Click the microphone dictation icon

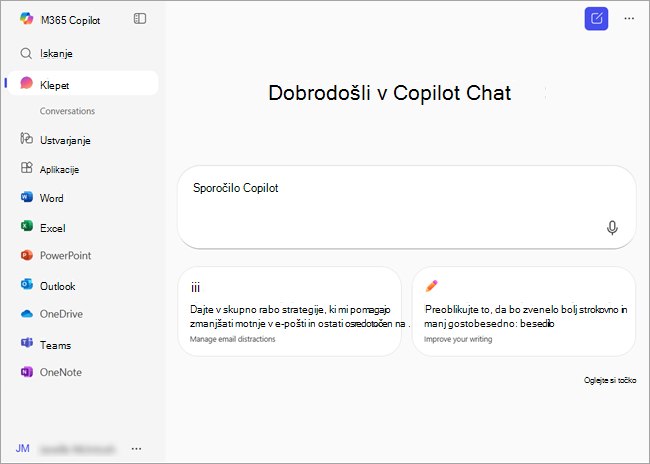point(612,228)
